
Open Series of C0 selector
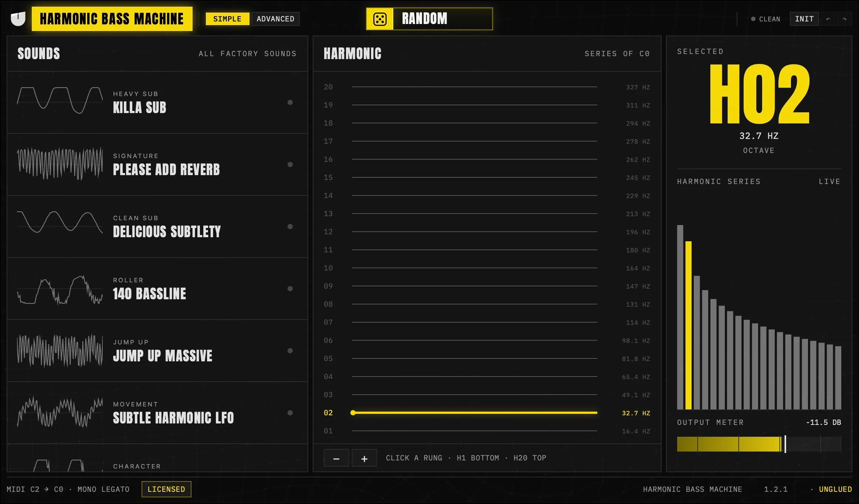[617, 54]
